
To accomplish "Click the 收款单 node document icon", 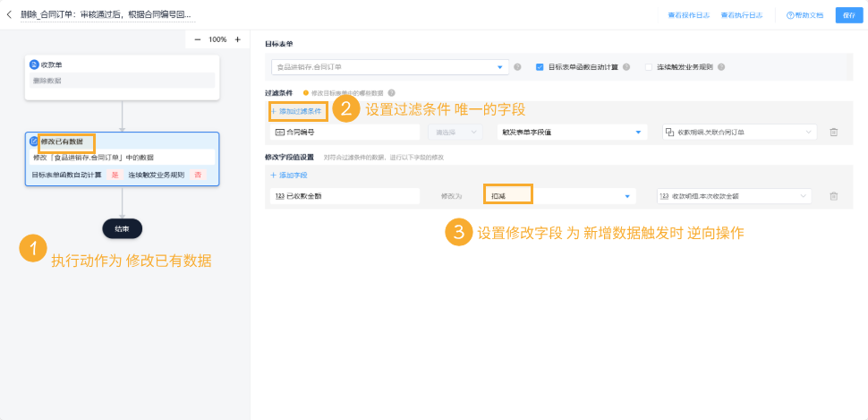I will coord(34,64).
